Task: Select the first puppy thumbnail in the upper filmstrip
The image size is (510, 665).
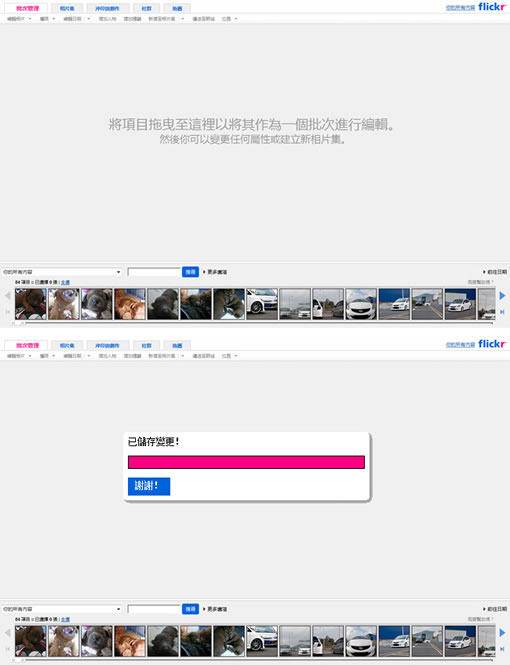Action: (31, 304)
